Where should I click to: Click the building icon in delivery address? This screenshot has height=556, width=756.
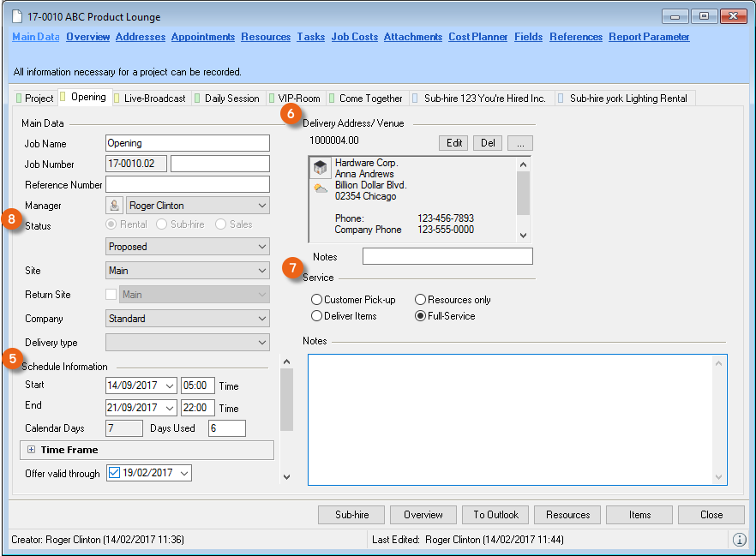[321, 168]
